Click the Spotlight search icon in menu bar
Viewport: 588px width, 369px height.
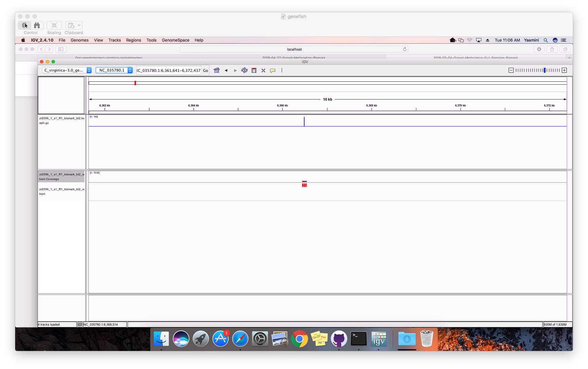pyautogui.click(x=546, y=40)
